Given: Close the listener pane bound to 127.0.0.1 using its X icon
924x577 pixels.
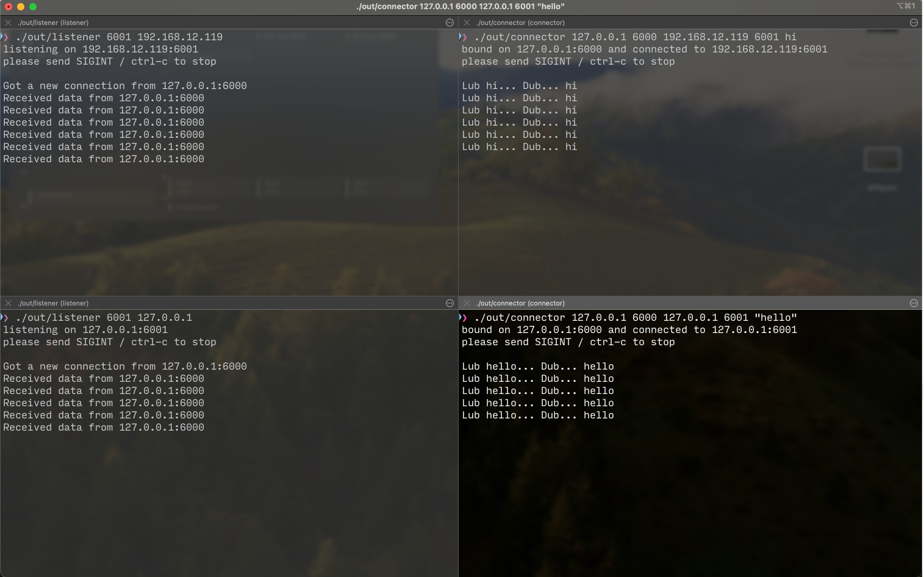Looking at the screenshot, I should click(x=8, y=303).
